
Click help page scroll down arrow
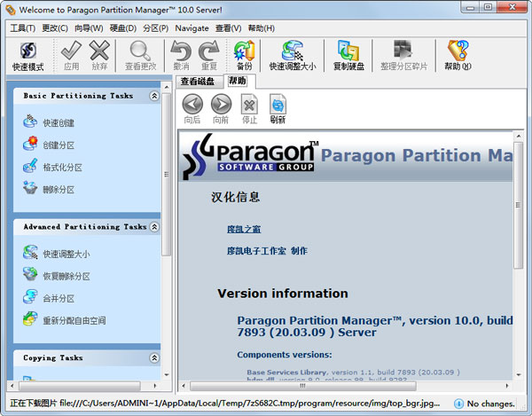click(x=519, y=374)
